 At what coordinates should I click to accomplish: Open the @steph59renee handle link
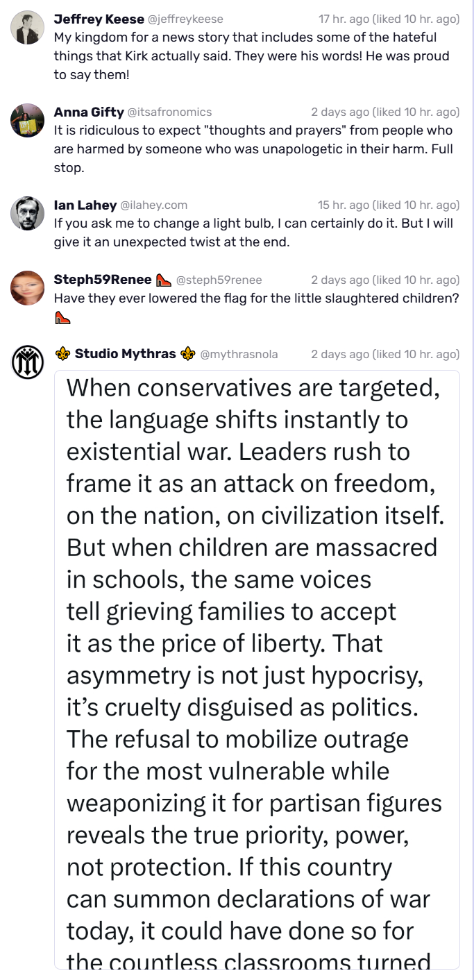pyautogui.click(x=219, y=280)
